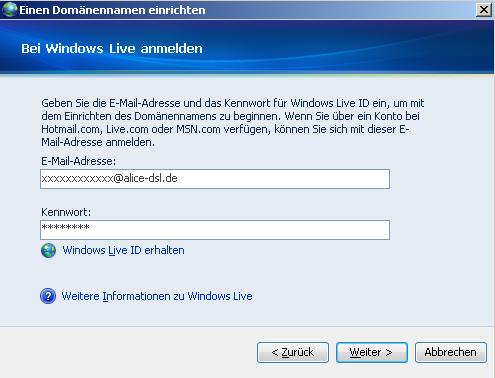Focus the E-Mail-Adresse input field
This screenshot has width=495, height=378.
pos(215,179)
